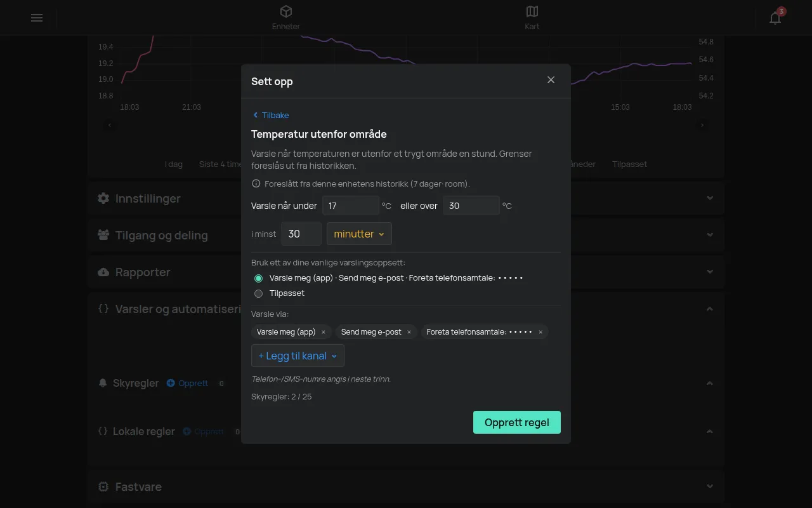Select the Tilpasset radio option
Screen dimensions: 812x508
point(258,293)
